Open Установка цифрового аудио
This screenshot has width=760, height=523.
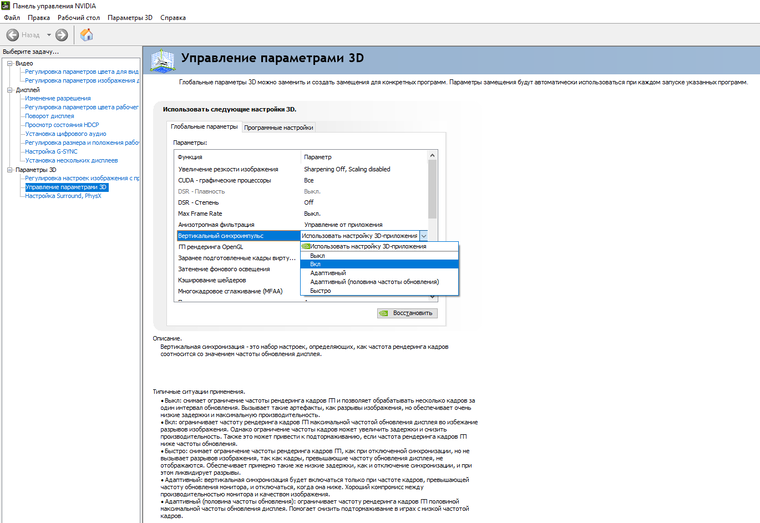[65, 134]
